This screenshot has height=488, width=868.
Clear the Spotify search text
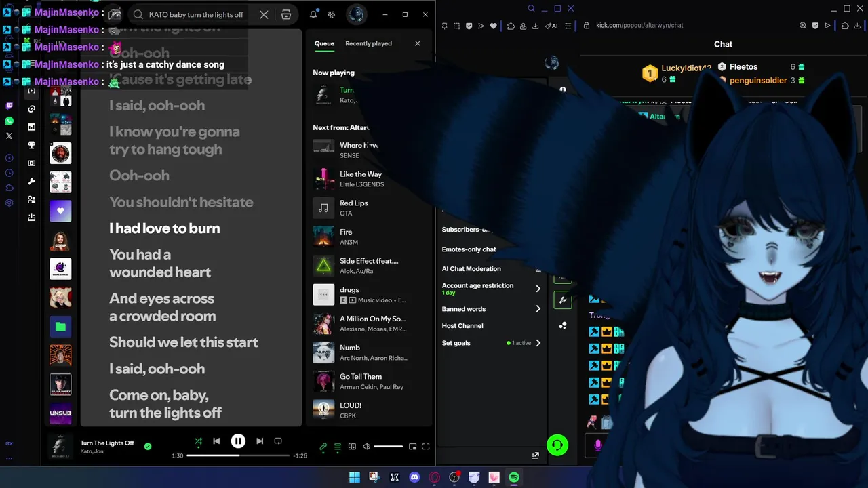264,15
